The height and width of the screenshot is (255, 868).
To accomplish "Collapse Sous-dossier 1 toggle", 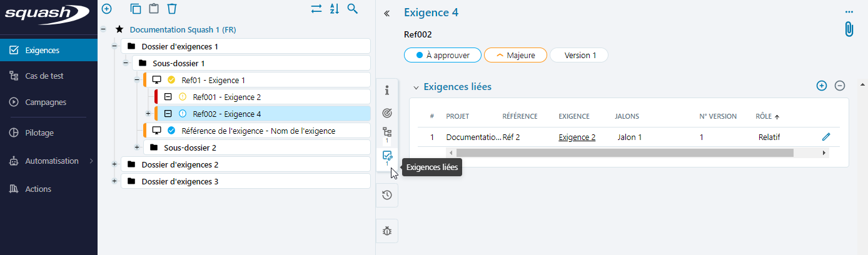I will point(125,63).
